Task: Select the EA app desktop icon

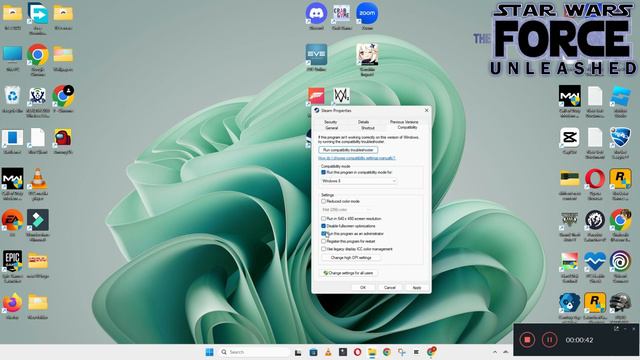Action: click(x=12, y=220)
